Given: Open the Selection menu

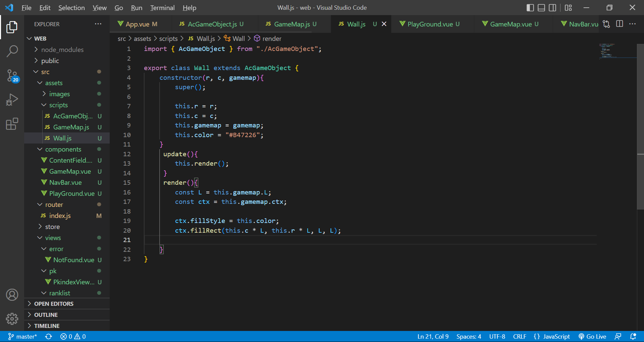Looking at the screenshot, I should pyautogui.click(x=71, y=8).
